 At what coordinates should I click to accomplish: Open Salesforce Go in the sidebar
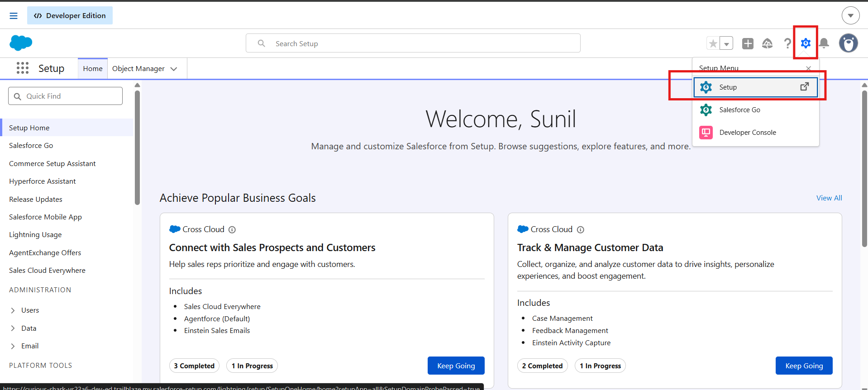[x=31, y=146]
